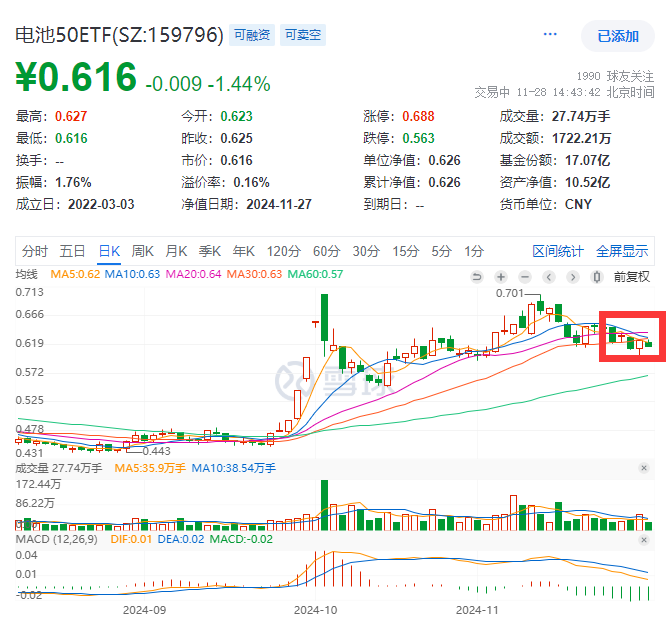
Task: Click the 净值日期 2024-11-27 value
Action: 279,205
